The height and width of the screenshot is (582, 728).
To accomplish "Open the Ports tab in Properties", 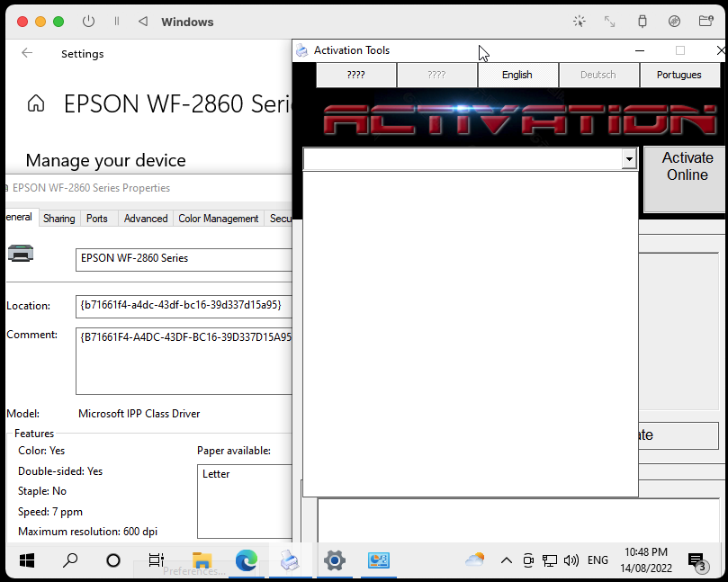I will pyautogui.click(x=97, y=218).
